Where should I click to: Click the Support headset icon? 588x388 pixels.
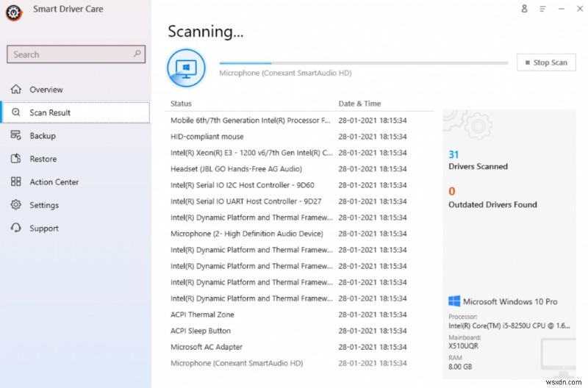[x=15, y=228]
